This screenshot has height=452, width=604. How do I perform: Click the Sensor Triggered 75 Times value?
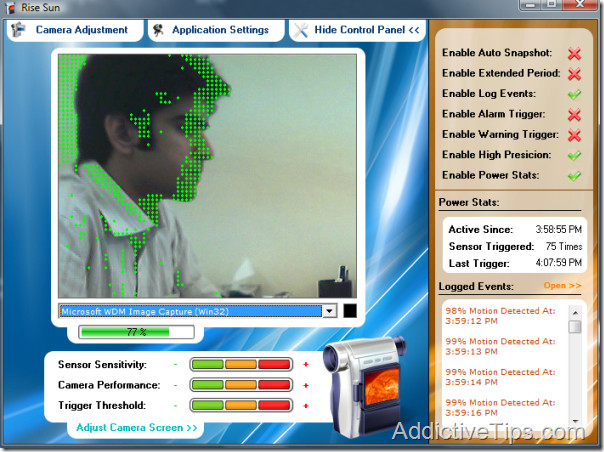click(x=564, y=247)
